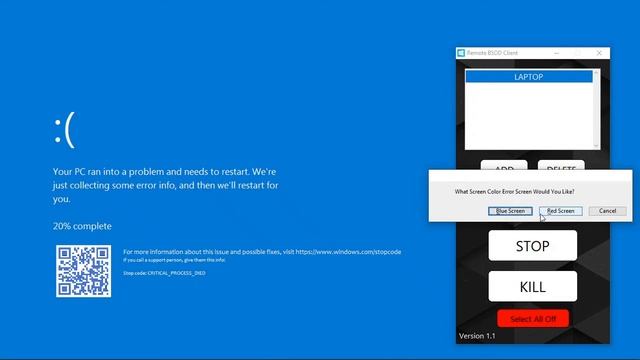Click the STOP button
The width and height of the screenshot is (640, 360).
pyautogui.click(x=533, y=246)
